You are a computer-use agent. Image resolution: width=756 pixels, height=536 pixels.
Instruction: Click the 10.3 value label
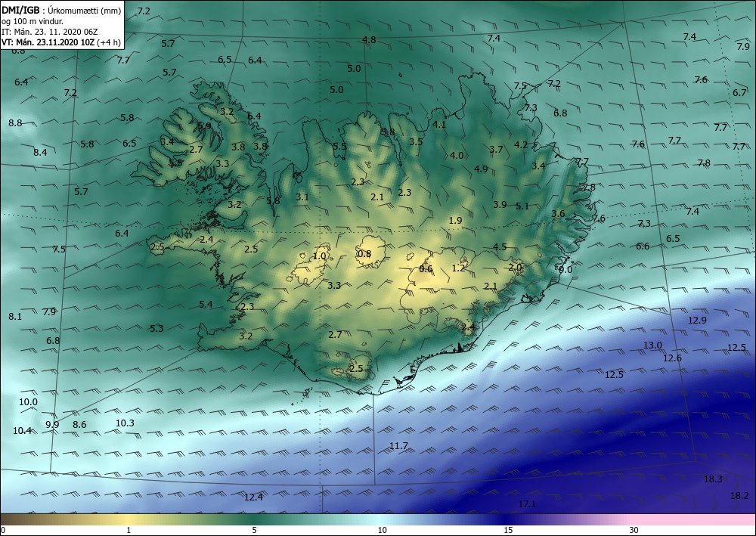coord(125,423)
